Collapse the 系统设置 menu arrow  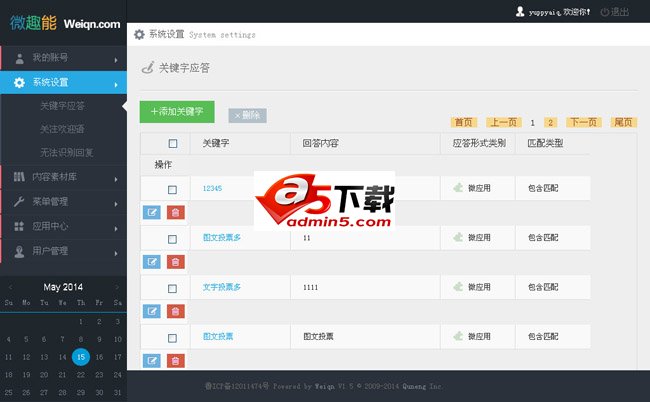116,85
